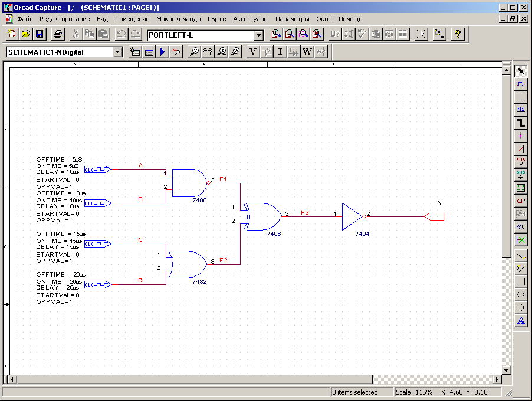The width and height of the screenshot is (532, 401).
Task: Open a file with Open icon
Action: (26, 34)
